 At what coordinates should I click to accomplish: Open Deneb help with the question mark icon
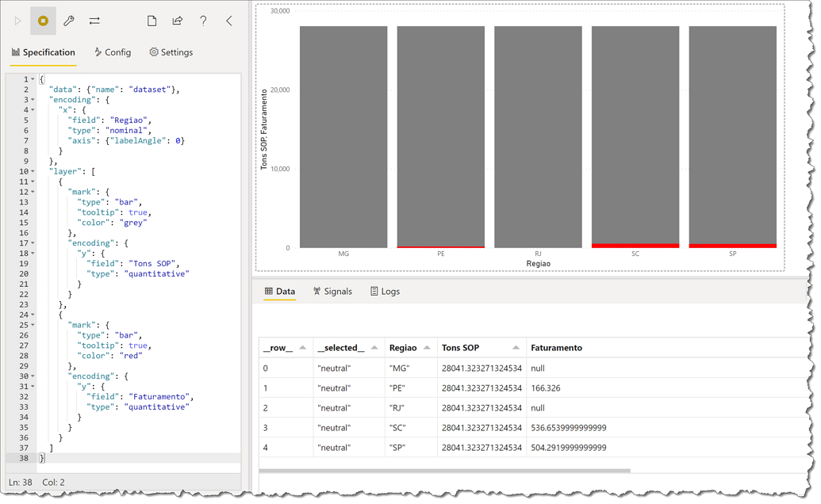pos(201,21)
